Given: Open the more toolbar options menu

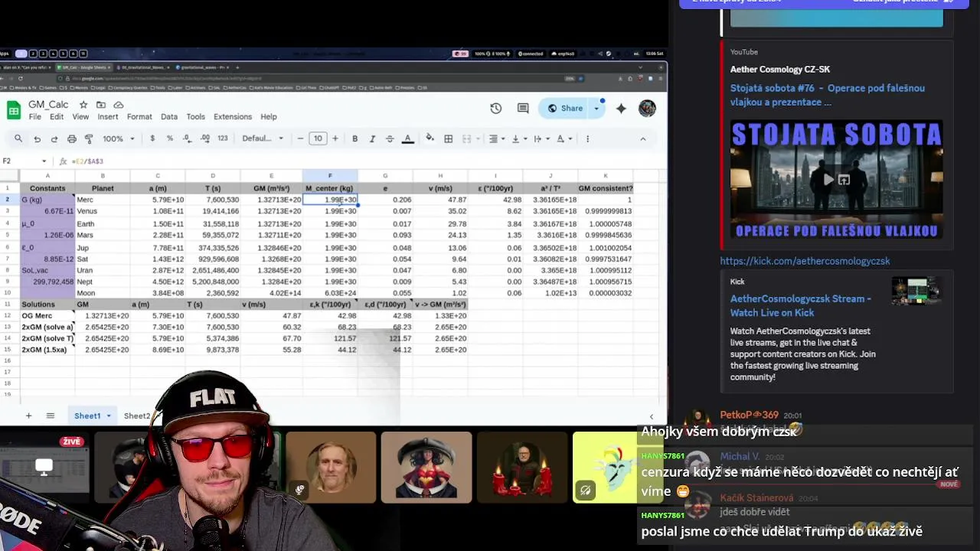Looking at the screenshot, I should pyautogui.click(x=587, y=139).
